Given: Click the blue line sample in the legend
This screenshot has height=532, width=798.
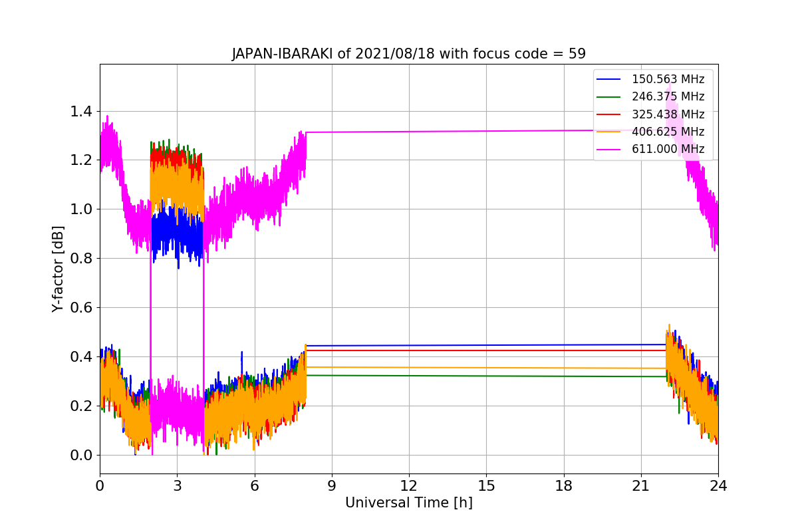Looking at the screenshot, I should coord(609,79).
